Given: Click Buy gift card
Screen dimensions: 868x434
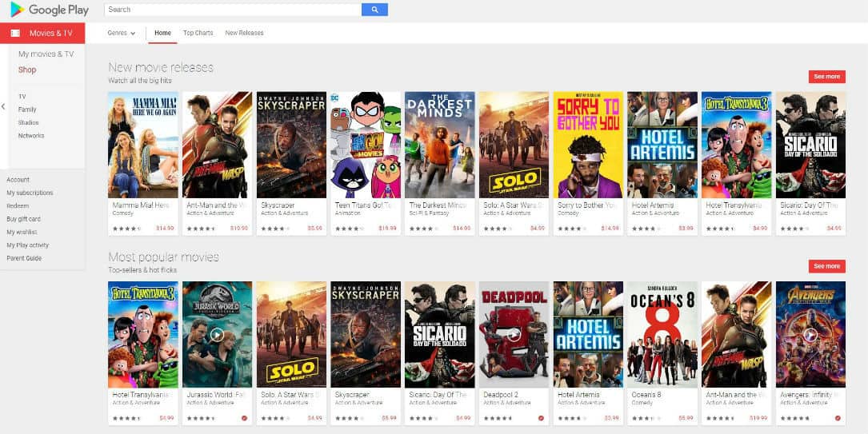Looking at the screenshot, I should [23, 219].
